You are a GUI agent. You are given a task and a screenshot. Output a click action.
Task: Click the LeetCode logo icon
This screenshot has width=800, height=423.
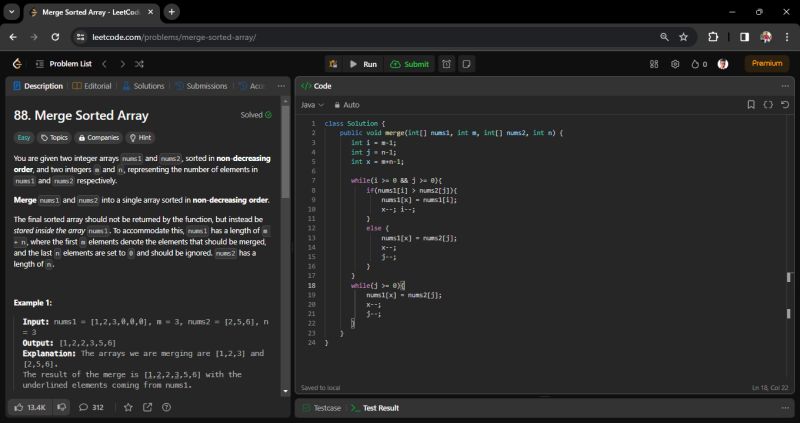click(x=17, y=64)
